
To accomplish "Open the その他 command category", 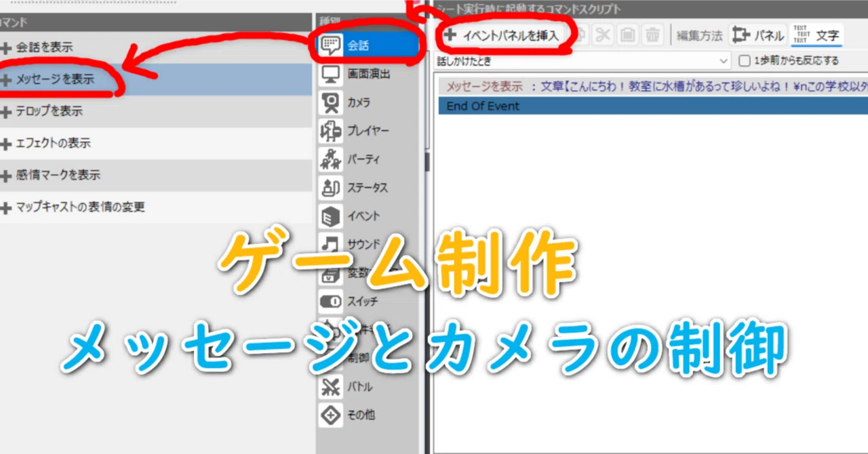I will pos(368,415).
